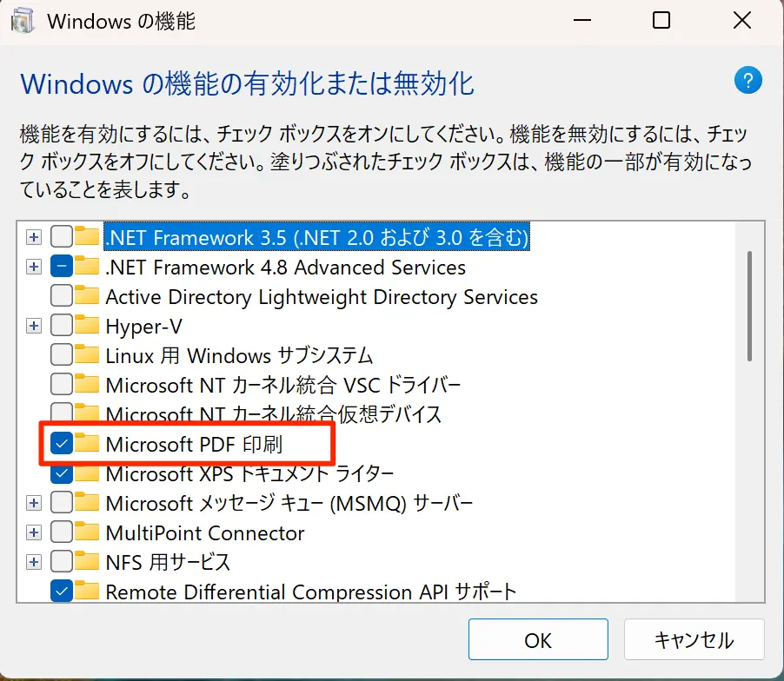Select the Active Directory Lightweight Directory Services folder icon

click(x=87, y=295)
